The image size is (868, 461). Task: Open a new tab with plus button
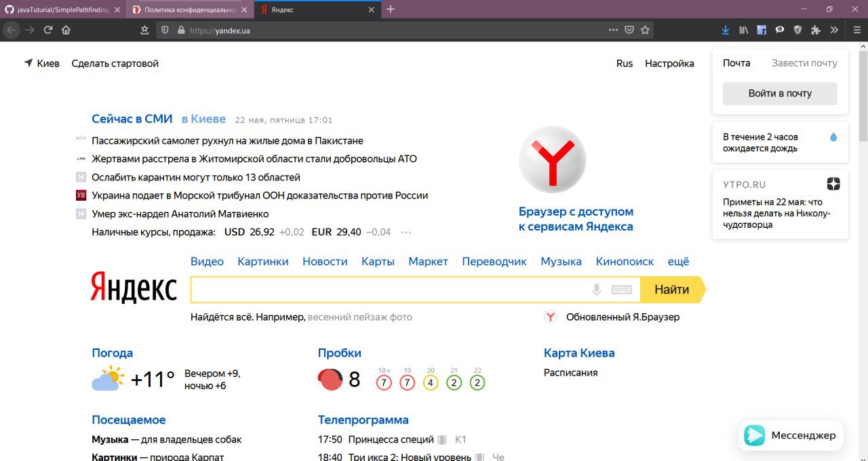pos(391,9)
